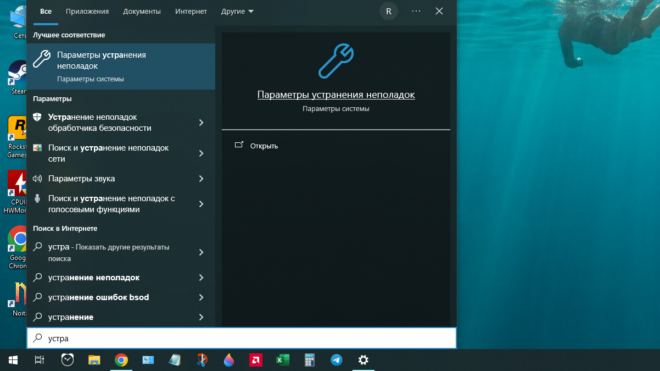Click the speaker icon next to Параметры звука
Screen dimensions: 660x371
tap(37, 179)
